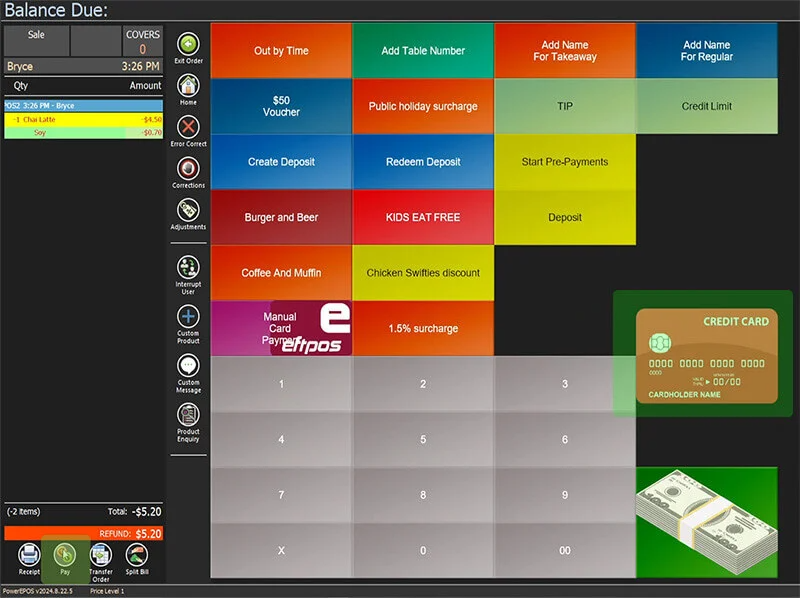The height and width of the screenshot is (598, 800).
Task: Tap keypad digit 8
Action: point(423,495)
